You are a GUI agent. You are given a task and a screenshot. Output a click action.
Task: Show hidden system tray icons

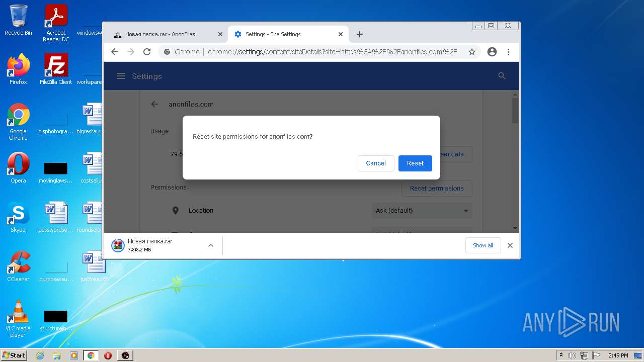(x=561, y=355)
